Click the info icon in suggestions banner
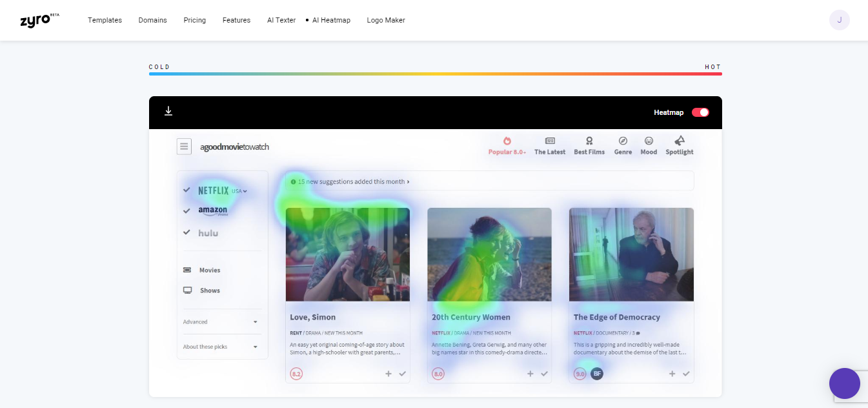This screenshot has height=408, width=868. [x=294, y=182]
